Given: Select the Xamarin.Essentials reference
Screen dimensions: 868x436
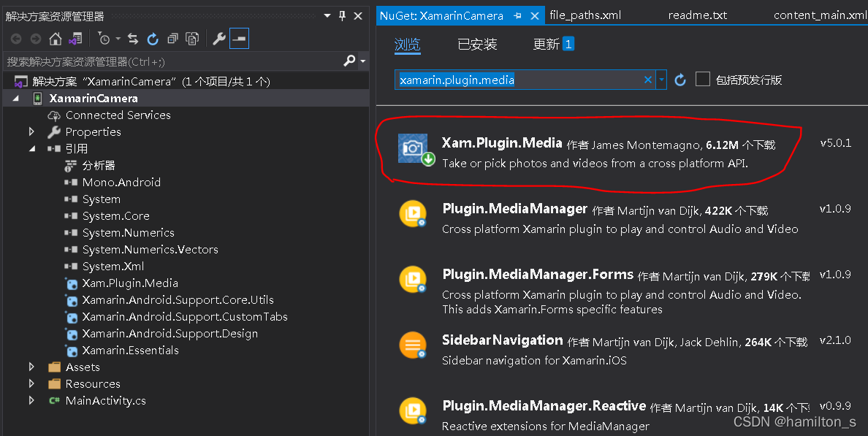Looking at the screenshot, I should click(x=130, y=351).
